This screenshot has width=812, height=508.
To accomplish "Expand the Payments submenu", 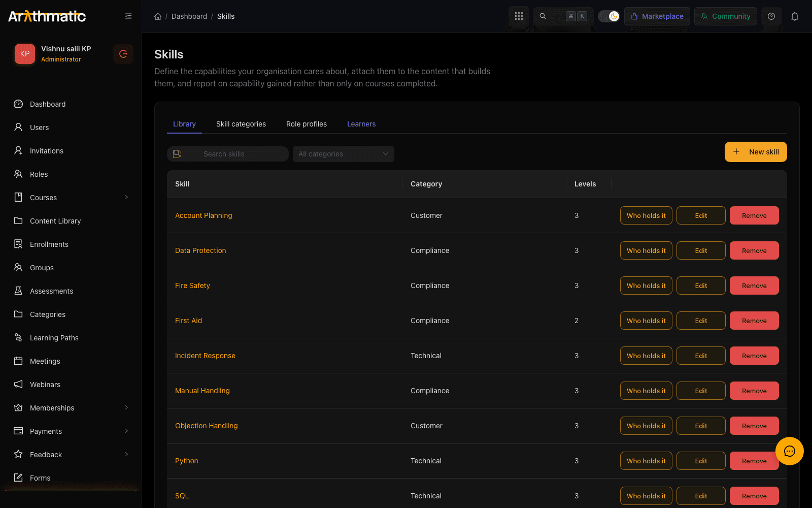I will [x=126, y=431].
